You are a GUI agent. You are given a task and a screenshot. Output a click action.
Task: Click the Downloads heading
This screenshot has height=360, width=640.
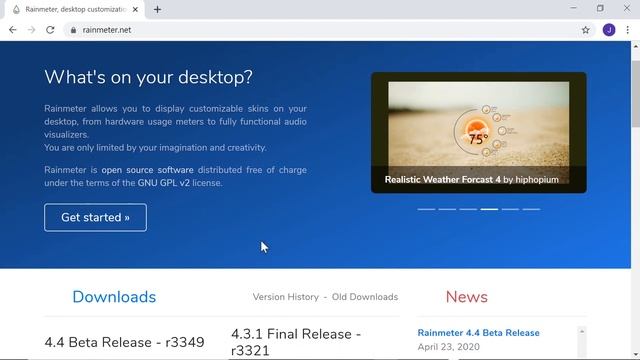point(114,297)
